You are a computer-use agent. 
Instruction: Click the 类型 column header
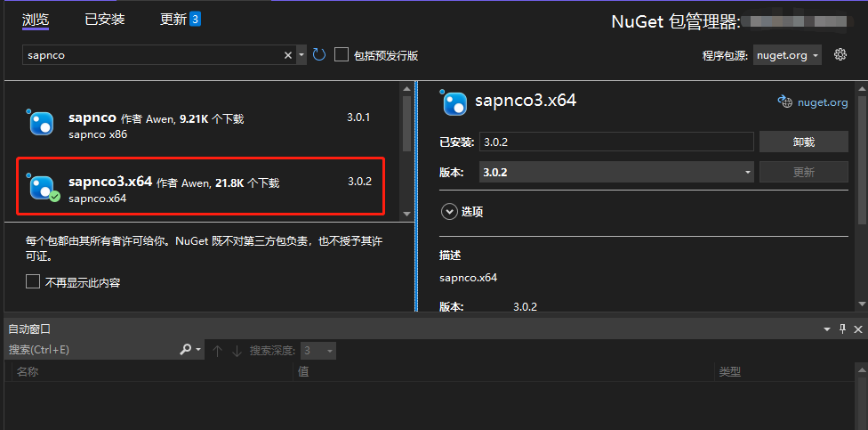pos(785,371)
